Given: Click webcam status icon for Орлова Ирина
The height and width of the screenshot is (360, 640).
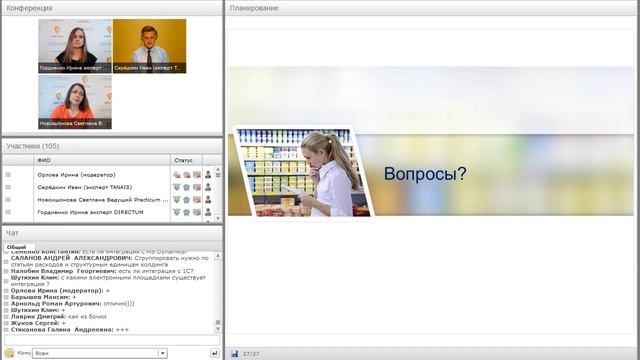Looking at the screenshot, I should 187,175.
